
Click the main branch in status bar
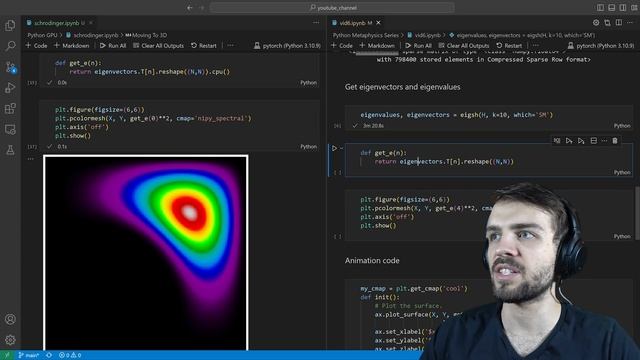click(29, 355)
